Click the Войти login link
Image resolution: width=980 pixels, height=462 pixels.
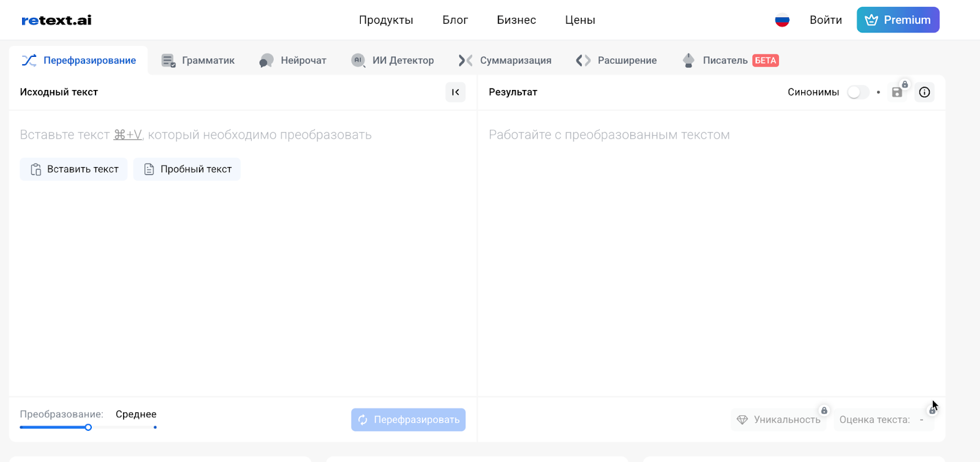tap(826, 20)
